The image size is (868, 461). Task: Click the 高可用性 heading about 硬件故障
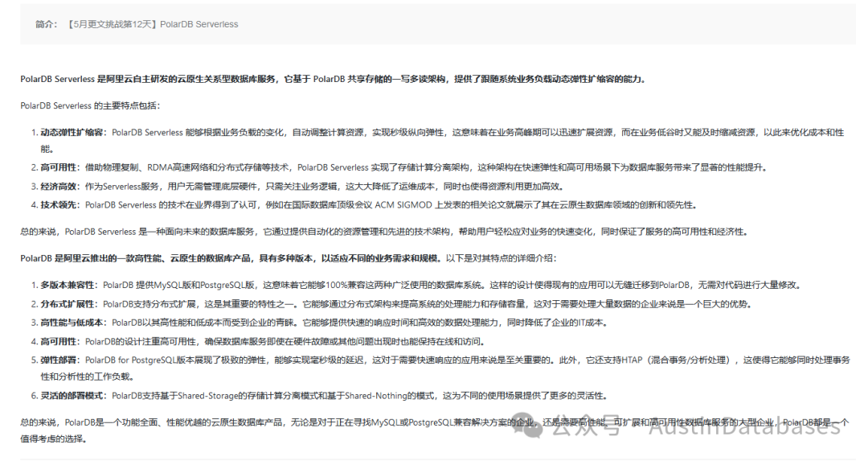59,341
